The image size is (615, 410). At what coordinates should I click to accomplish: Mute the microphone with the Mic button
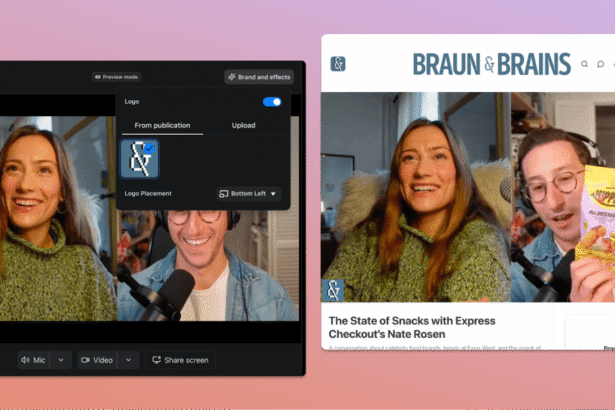(x=33, y=360)
